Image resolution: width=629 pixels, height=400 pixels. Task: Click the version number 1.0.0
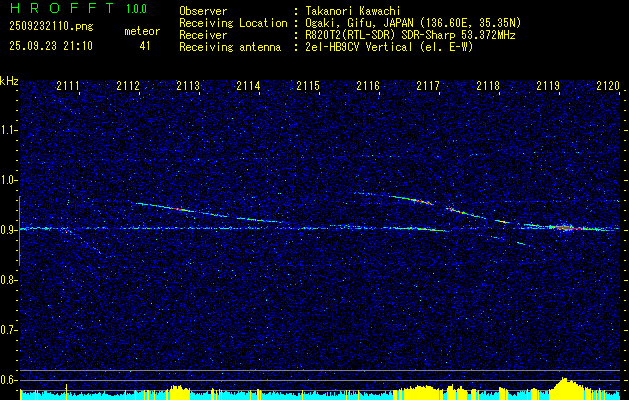tap(136, 9)
